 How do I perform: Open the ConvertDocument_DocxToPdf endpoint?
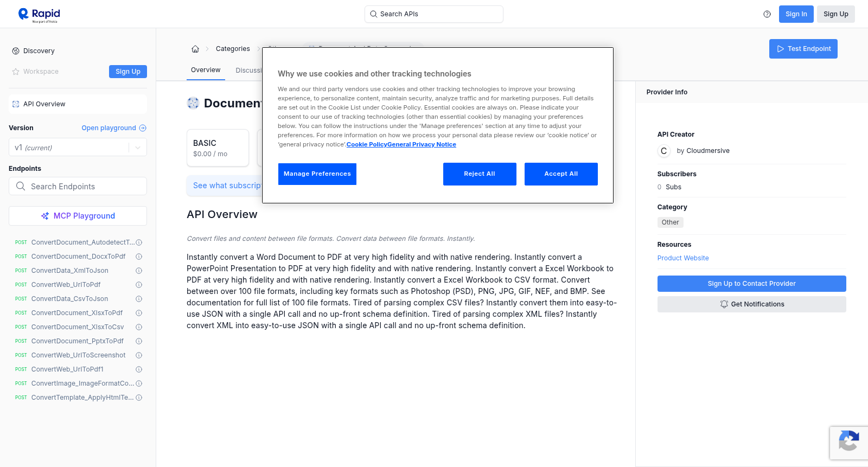(78, 257)
